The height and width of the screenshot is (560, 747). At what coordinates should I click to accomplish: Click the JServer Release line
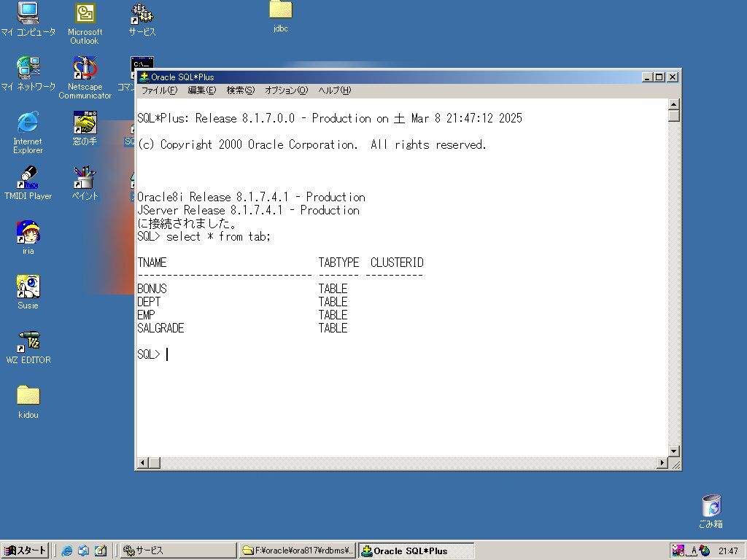coord(248,210)
